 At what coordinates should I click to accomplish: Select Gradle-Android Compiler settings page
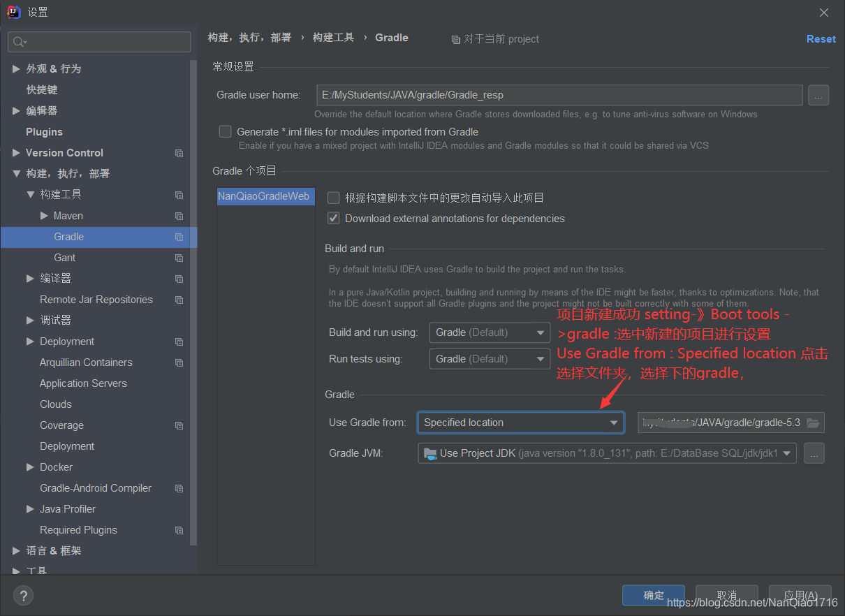(x=96, y=488)
